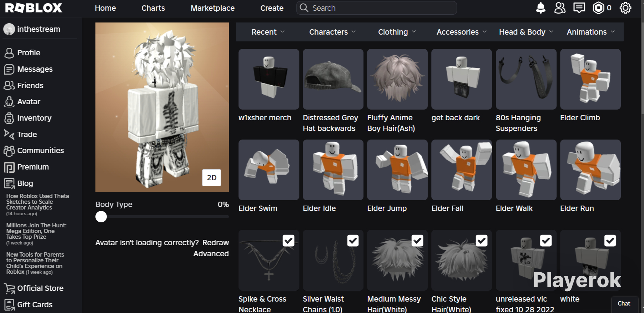Open the inthestream avatar picture
The height and width of the screenshot is (313, 644).
pos(9,29)
